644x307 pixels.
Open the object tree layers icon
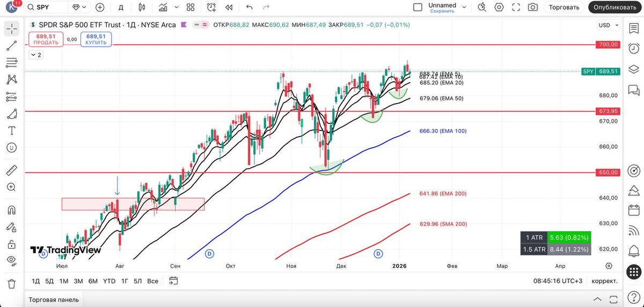pyautogui.click(x=634, y=69)
